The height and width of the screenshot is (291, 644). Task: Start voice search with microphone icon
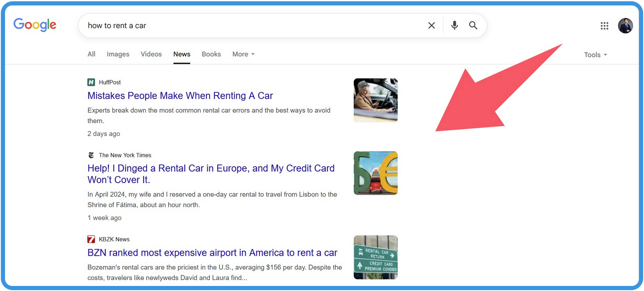tap(454, 26)
